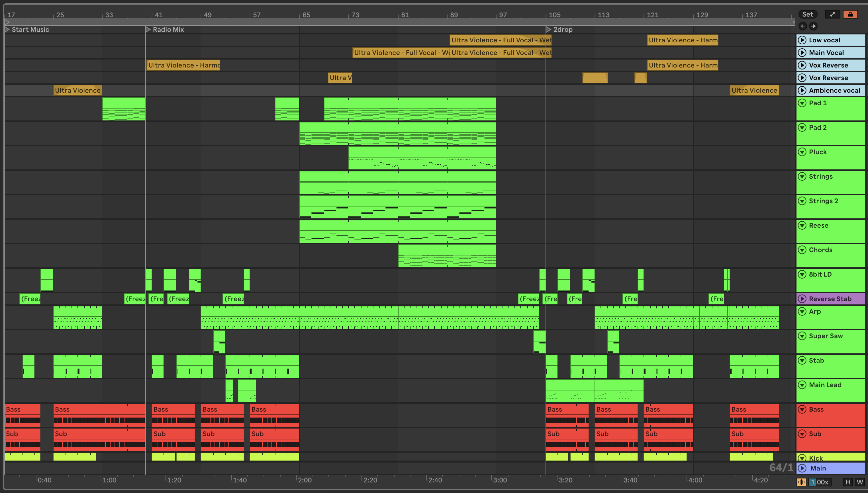Select the Super Saw track header

826,336
